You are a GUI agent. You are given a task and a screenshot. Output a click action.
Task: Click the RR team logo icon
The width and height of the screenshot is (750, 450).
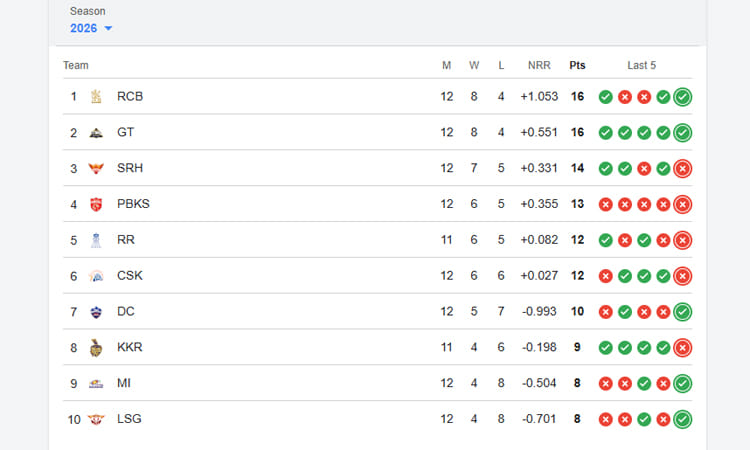point(96,240)
